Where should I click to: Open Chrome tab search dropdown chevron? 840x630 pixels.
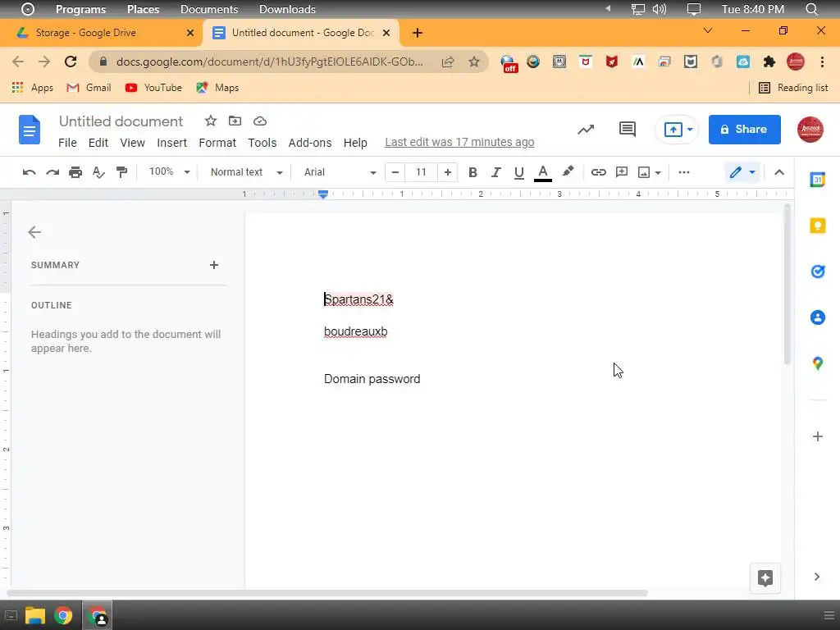(x=708, y=30)
